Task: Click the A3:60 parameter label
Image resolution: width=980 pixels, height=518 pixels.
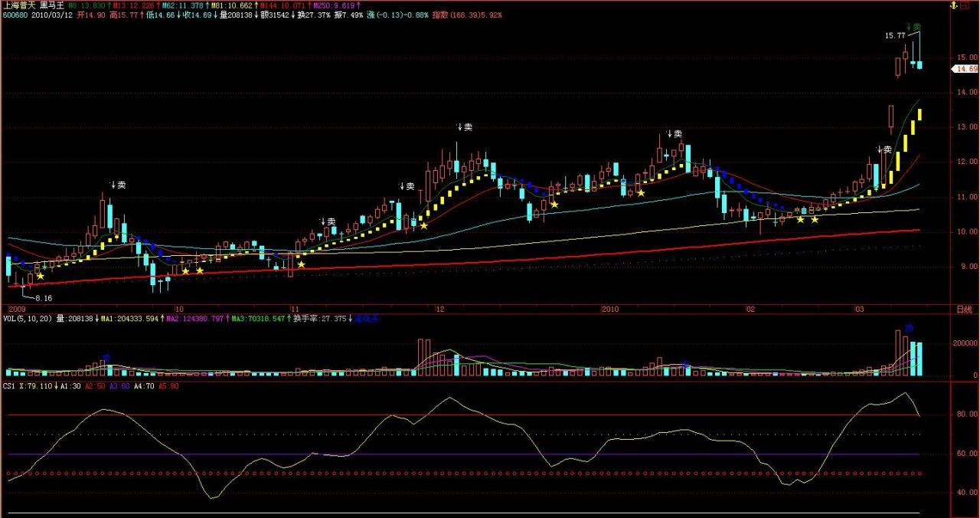Action: click(x=120, y=387)
